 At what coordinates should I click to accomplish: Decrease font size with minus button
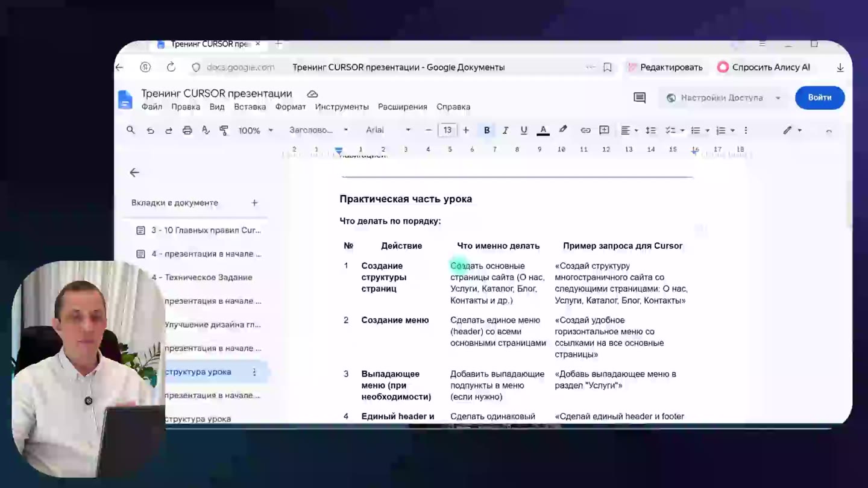[x=429, y=130]
